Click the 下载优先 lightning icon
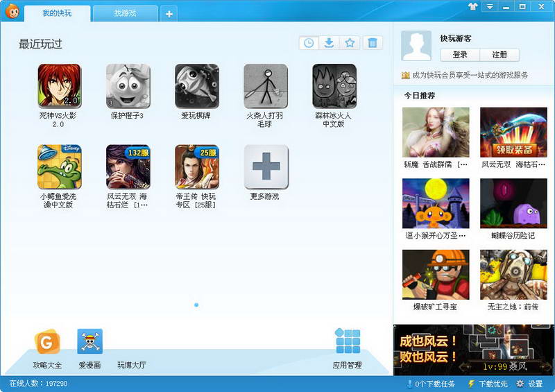555x392 pixels. [471, 384]
